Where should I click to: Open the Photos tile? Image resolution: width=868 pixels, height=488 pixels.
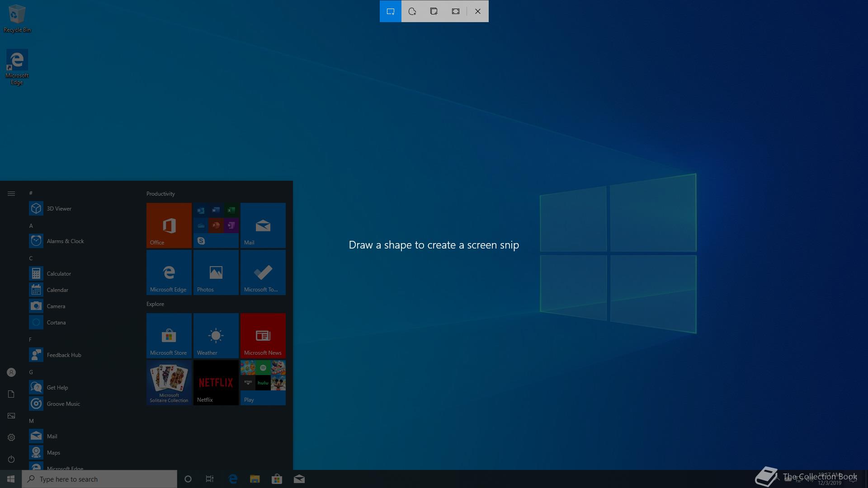(x=216, y=272)
